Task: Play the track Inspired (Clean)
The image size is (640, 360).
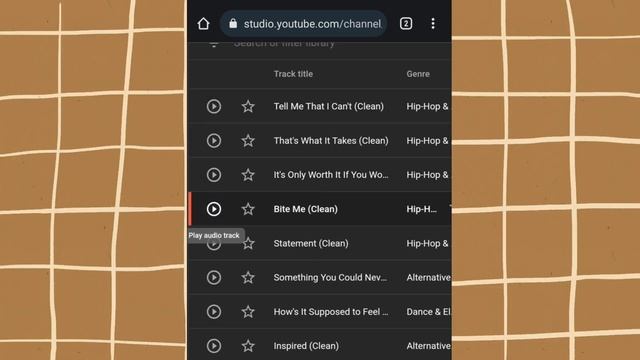Action: click(x=214, y=346)
